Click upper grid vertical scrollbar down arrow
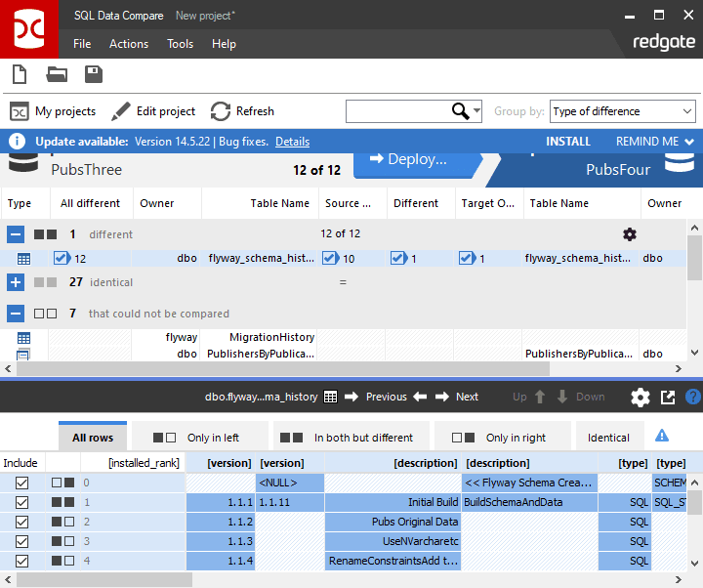 (694, 353)
